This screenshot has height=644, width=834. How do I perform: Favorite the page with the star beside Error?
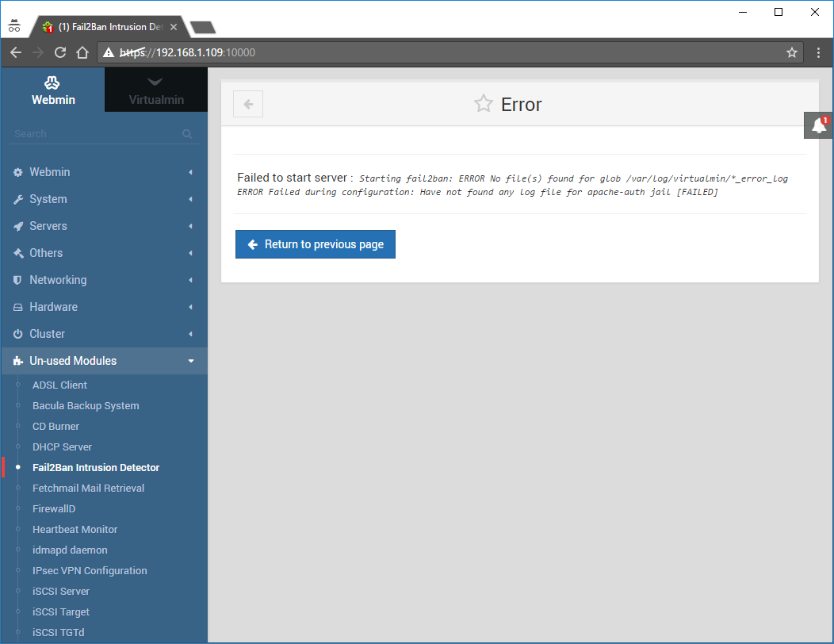pos(484,103)
